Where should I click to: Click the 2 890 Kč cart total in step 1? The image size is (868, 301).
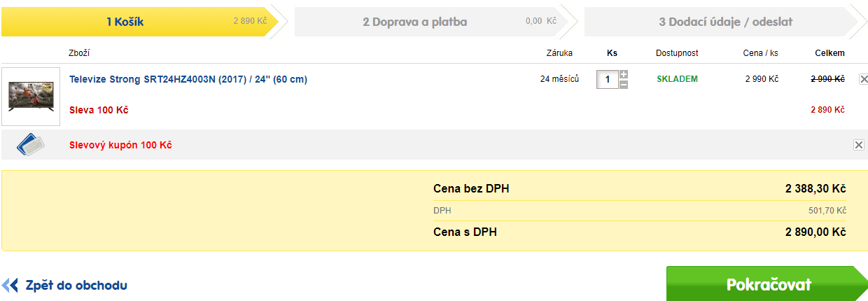250,22
